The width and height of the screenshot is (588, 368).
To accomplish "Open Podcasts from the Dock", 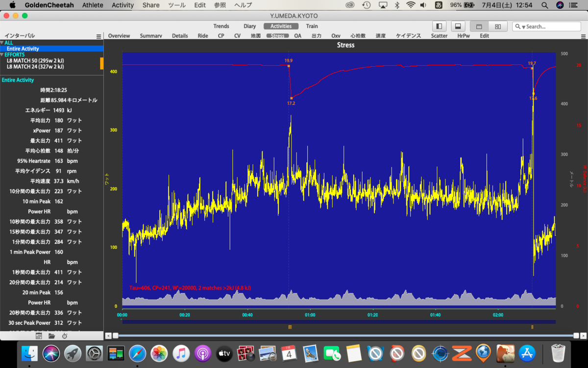I will (202, 353).
